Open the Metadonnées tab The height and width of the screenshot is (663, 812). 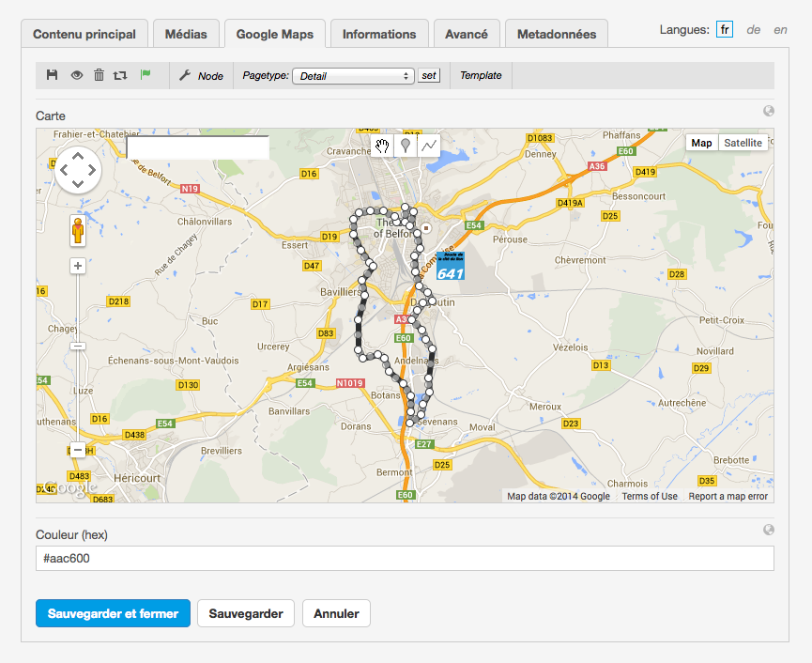click(x=557, y=34)
